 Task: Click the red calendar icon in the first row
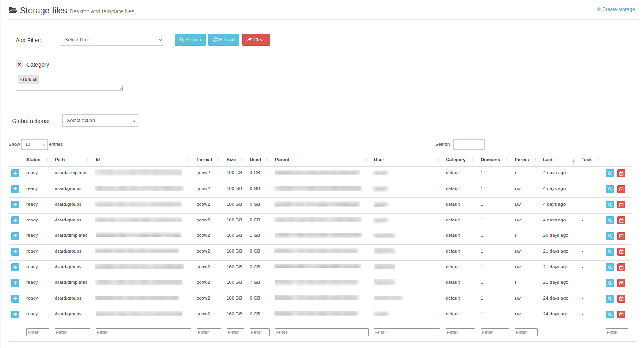coord(621,173)
